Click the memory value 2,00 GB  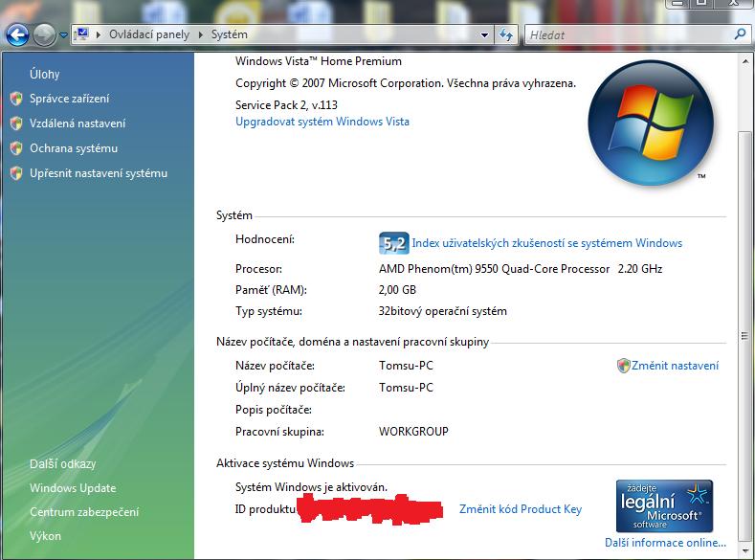tap(397, 290)
